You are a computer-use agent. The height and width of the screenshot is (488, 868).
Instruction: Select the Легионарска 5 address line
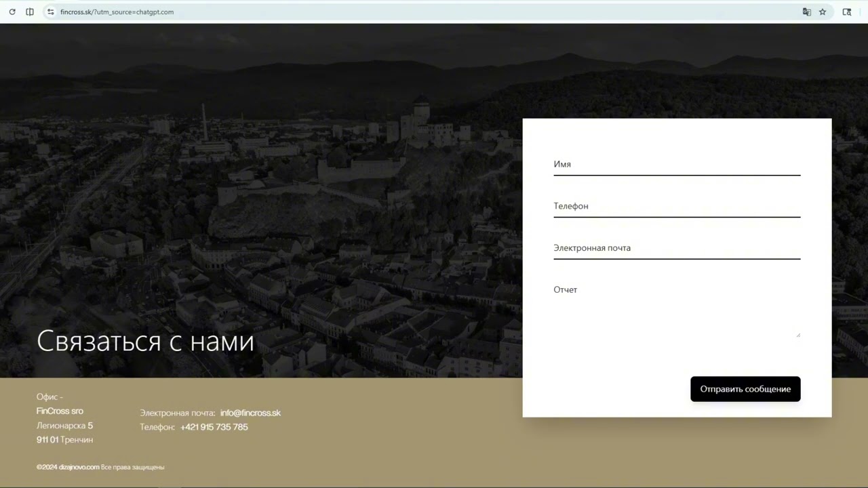pyautogui.click(x=64, y=426)
